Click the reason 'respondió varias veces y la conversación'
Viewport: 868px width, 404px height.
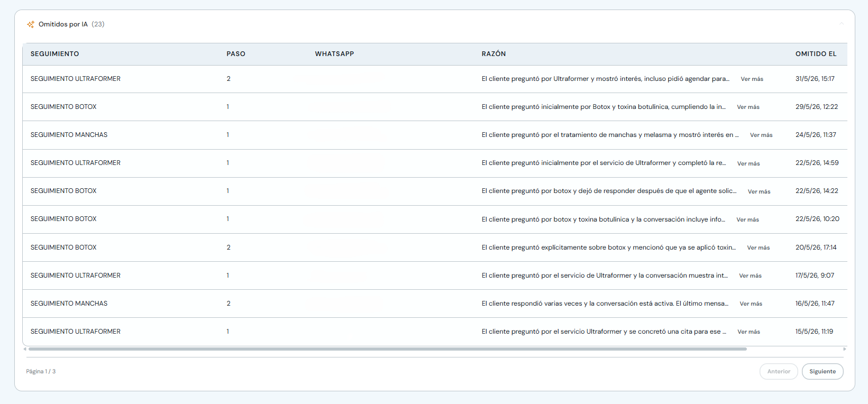(605, 304)
